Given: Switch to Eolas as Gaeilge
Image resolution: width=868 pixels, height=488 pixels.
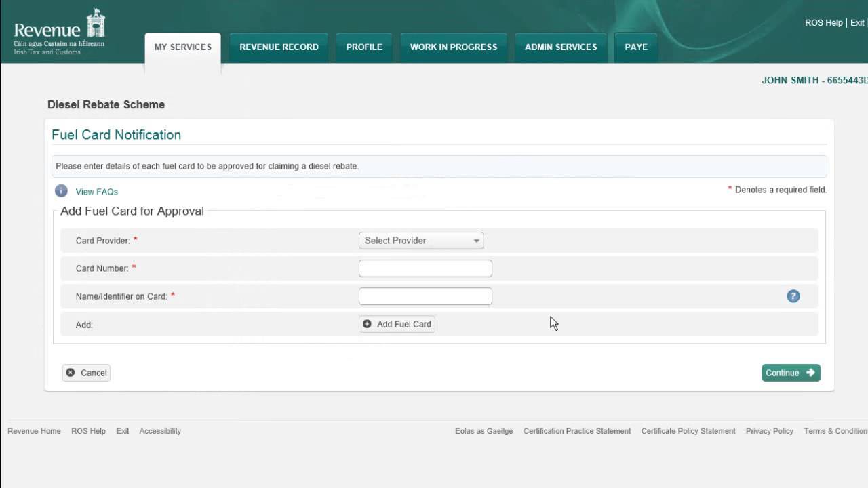Looking at the screenshot, I should (x=484, y=431).
